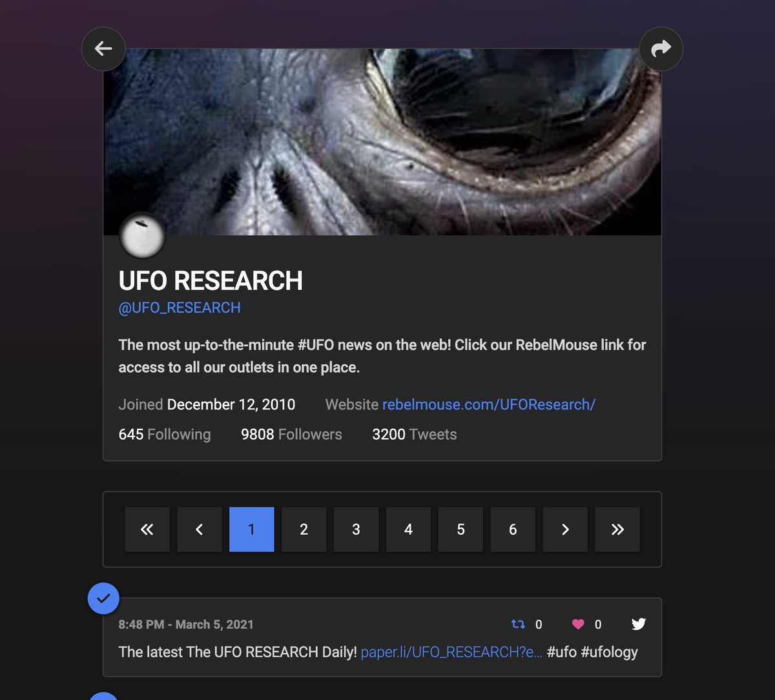Go to next page with right chevron
The width and height of the screenshot is (775, 700).
[566, 530]
